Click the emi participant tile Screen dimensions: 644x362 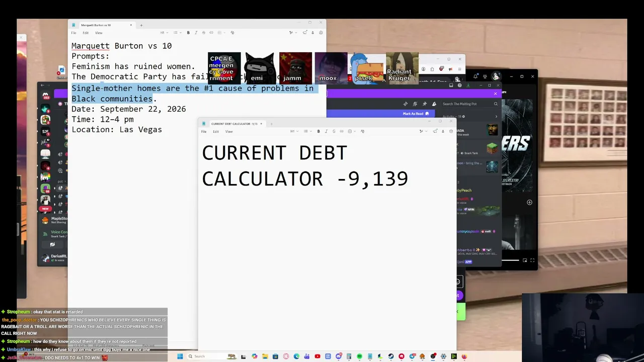click(260, 68)
